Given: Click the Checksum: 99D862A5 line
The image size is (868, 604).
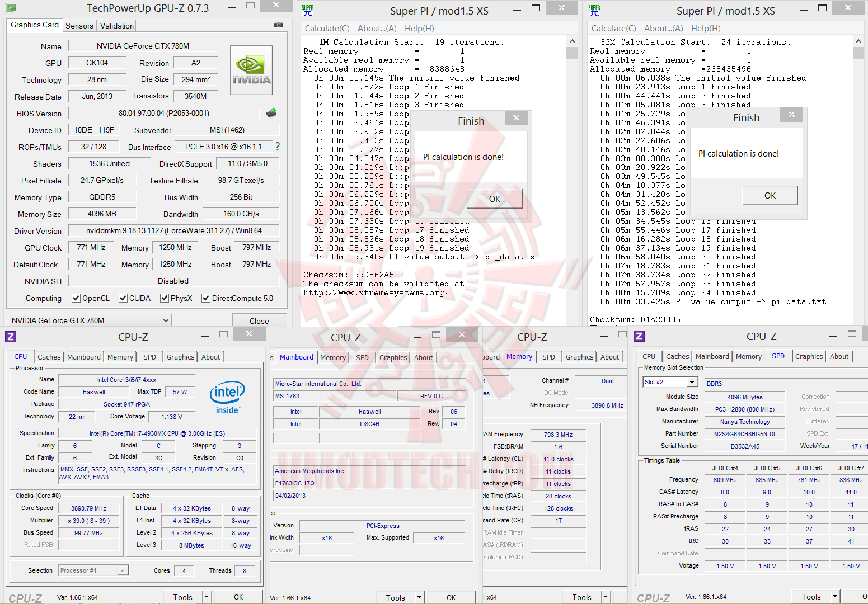Looking at the screenshot, I should click(x=349, y=275).
